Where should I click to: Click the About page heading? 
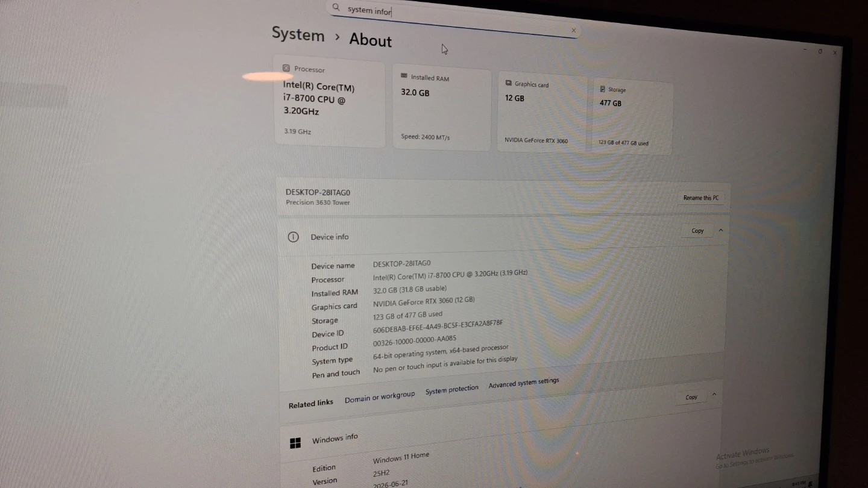tap(370, 40)
